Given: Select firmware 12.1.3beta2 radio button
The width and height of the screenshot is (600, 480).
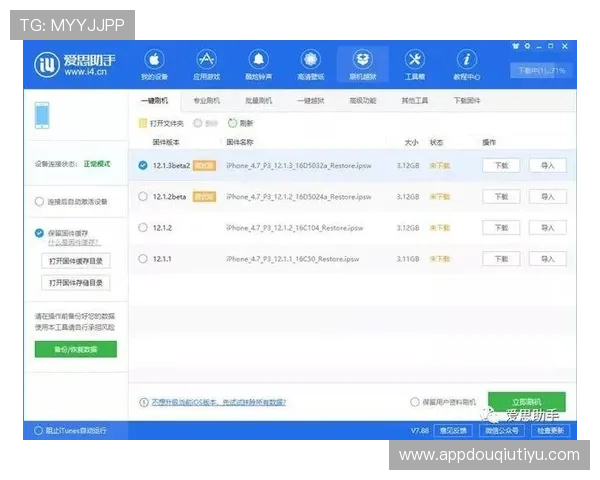Looking at the screenshot, I should point(143,165).
